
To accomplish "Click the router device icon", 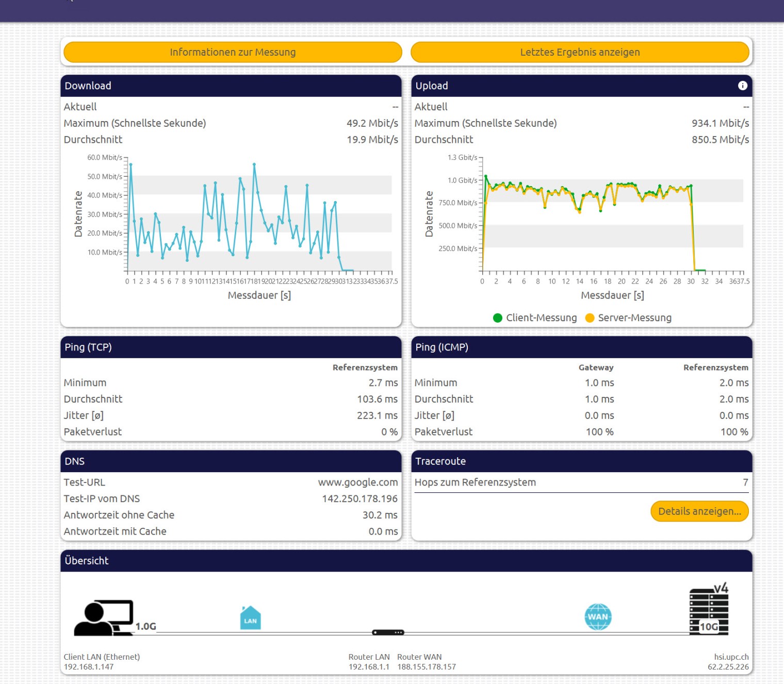I will click(388, 632).
